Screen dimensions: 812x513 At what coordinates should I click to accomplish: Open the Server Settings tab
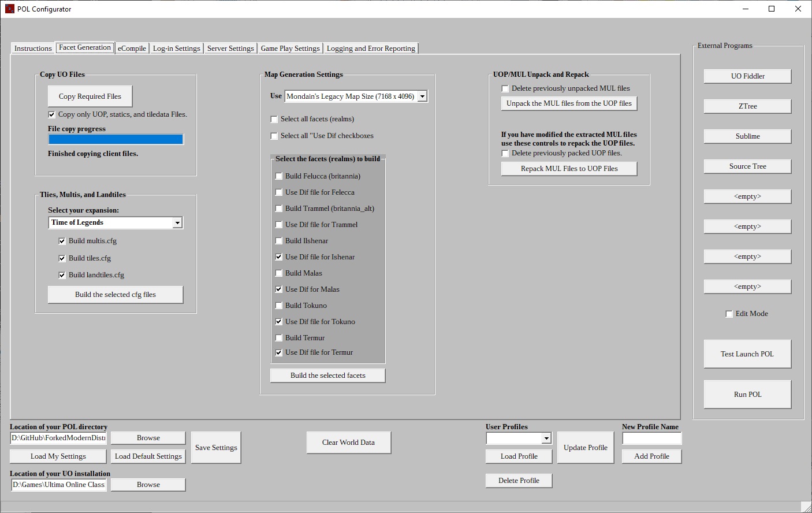click(230, 49)
